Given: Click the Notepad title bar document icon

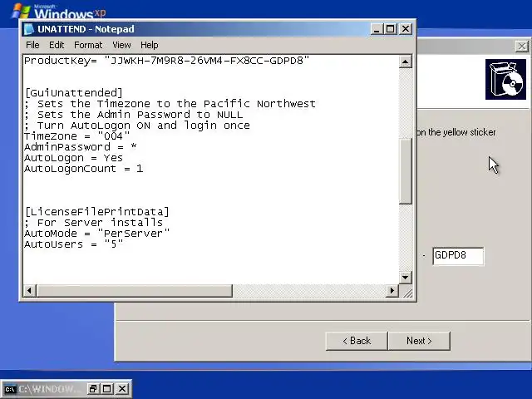Looking at the screenshot, I should [29, 29].
